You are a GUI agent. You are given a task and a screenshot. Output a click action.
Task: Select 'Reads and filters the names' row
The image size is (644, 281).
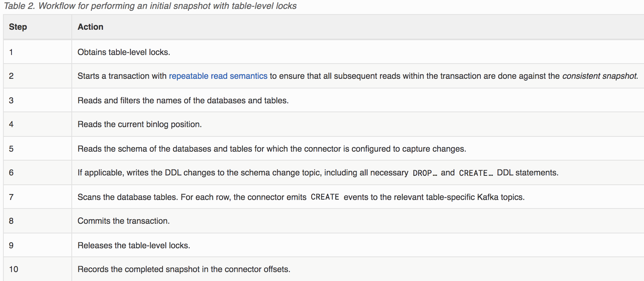coord(323,100)
